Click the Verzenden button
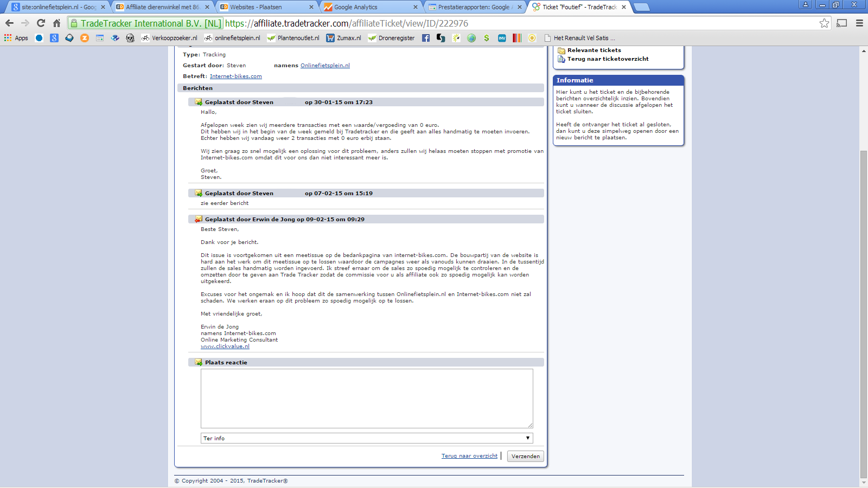This screenshot has width=868, height=488. pyautogui.click(x=525, y=456)
